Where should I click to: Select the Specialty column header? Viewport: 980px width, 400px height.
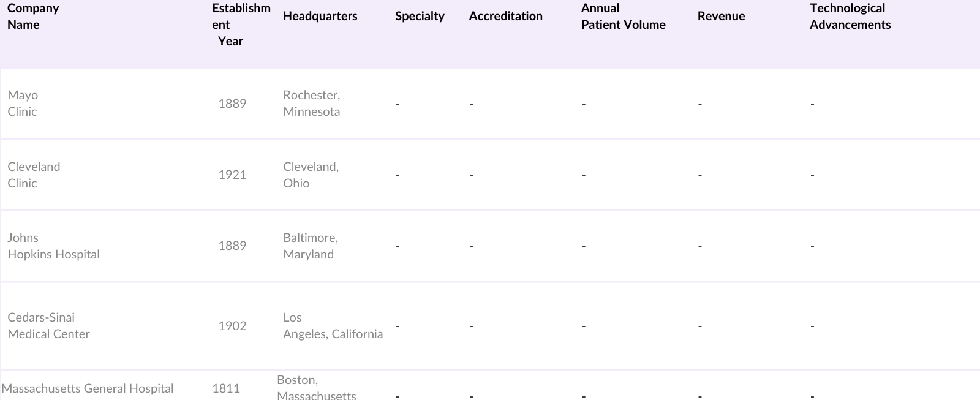click(x=420, y=17)
